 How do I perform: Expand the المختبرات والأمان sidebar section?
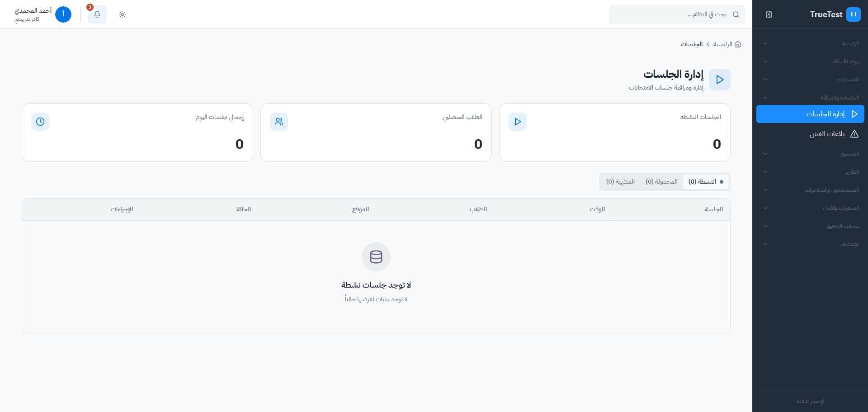pyautogui.click(x=810, y=208)
